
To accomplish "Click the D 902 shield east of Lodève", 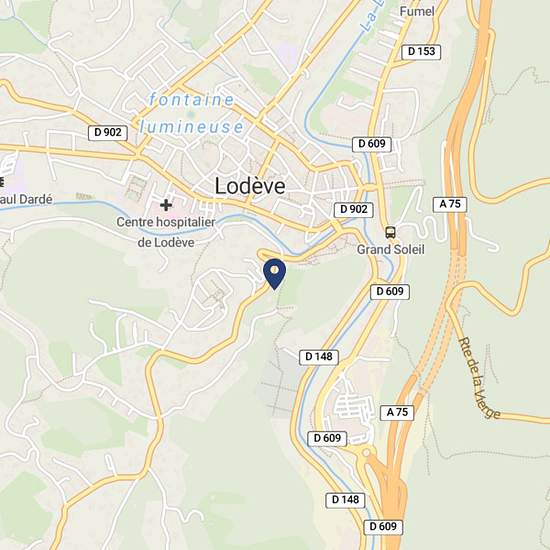I will coord(354,209).
